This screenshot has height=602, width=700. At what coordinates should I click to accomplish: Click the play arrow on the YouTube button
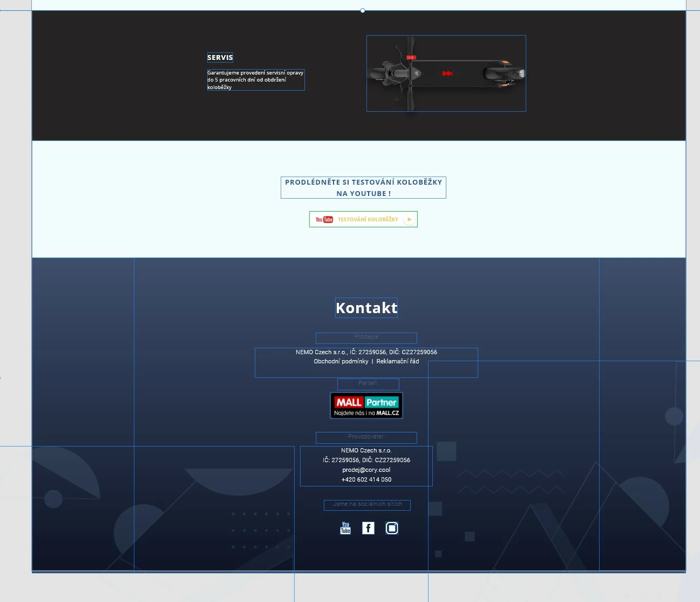pyautogui.click(x=410, y=219)
